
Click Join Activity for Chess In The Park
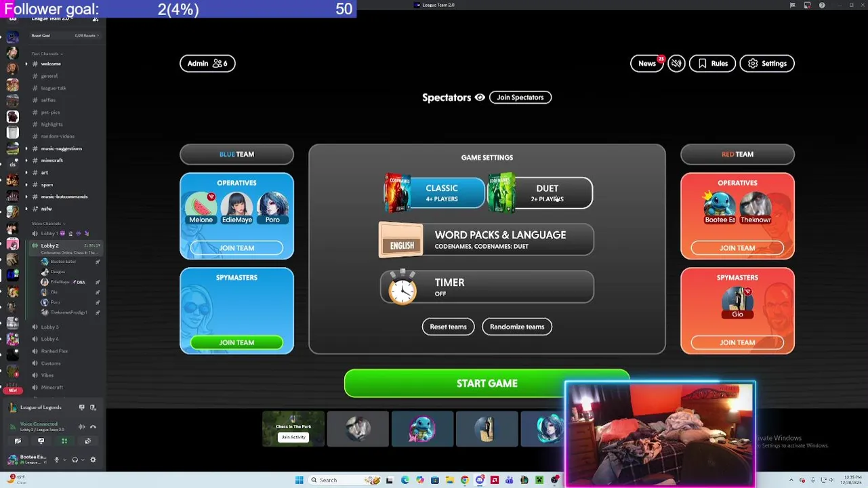pos(293,437)
